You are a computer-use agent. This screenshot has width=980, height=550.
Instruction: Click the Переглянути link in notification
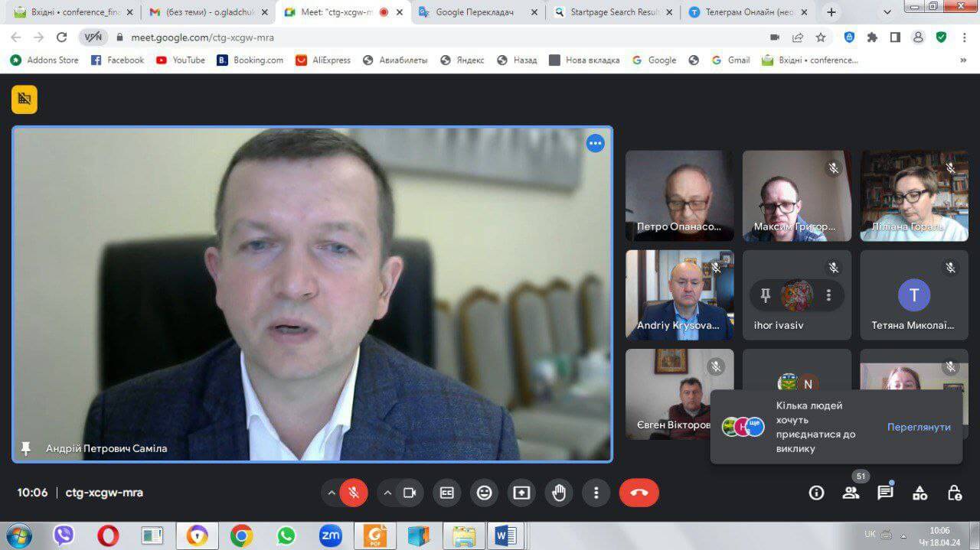pyautogui.click(x=919, y=427)
